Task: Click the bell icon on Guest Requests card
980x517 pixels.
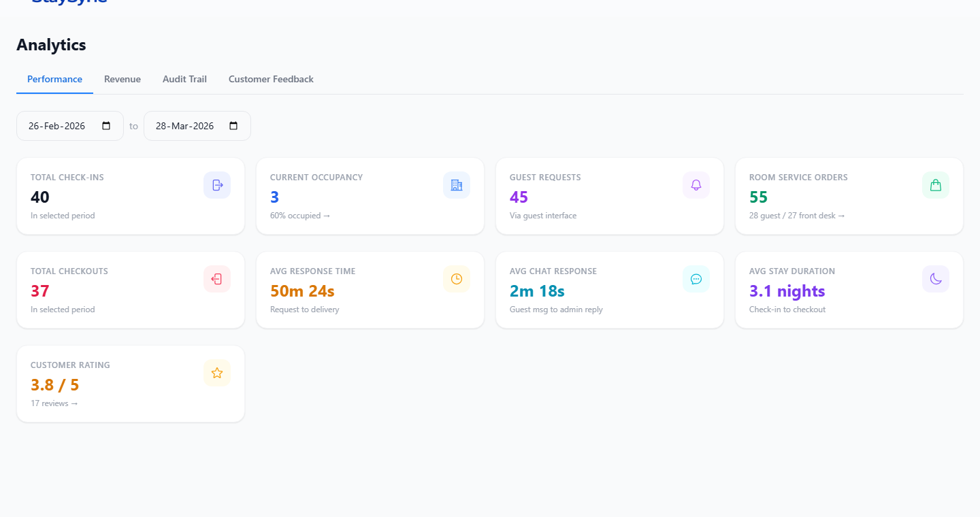Action: click(696, 184)
